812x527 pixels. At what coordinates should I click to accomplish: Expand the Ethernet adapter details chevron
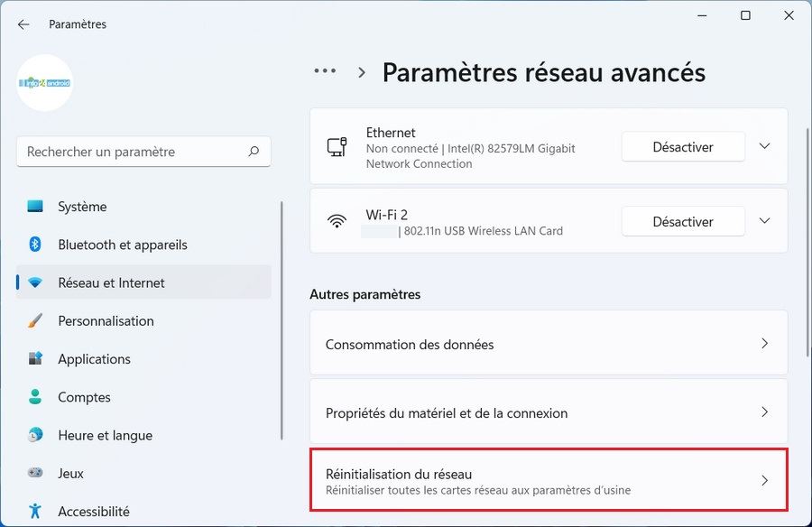point(764,146)
